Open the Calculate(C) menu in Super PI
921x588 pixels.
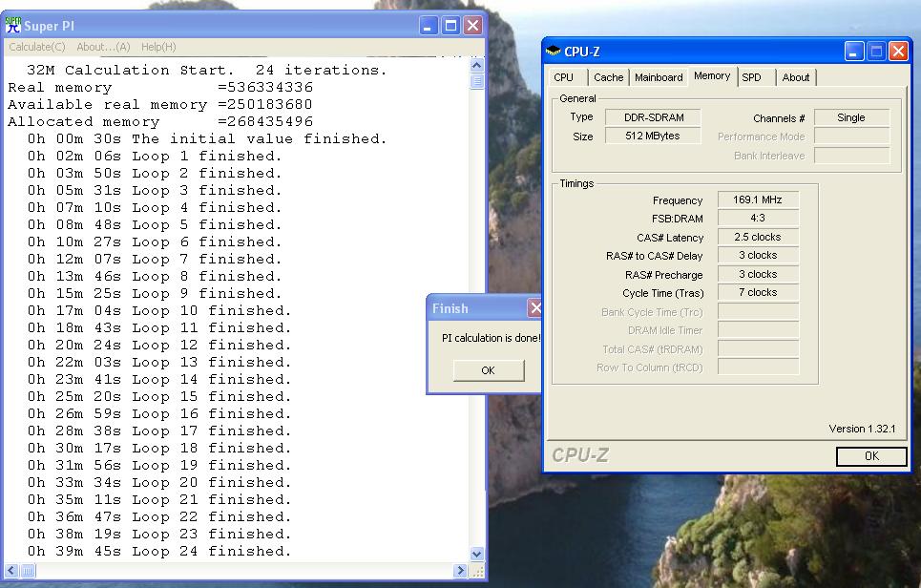click(x=37, y=47)
